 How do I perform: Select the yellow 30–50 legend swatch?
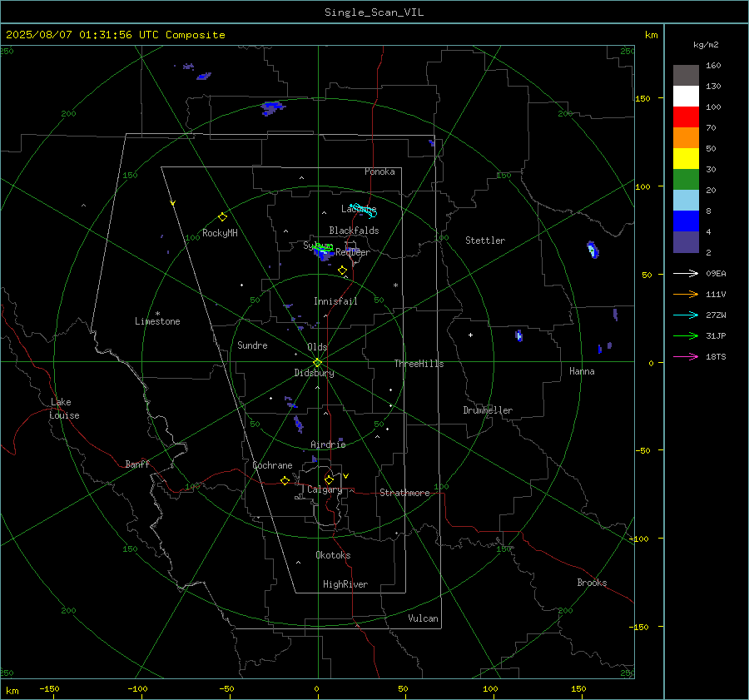(x=686, y=159)
